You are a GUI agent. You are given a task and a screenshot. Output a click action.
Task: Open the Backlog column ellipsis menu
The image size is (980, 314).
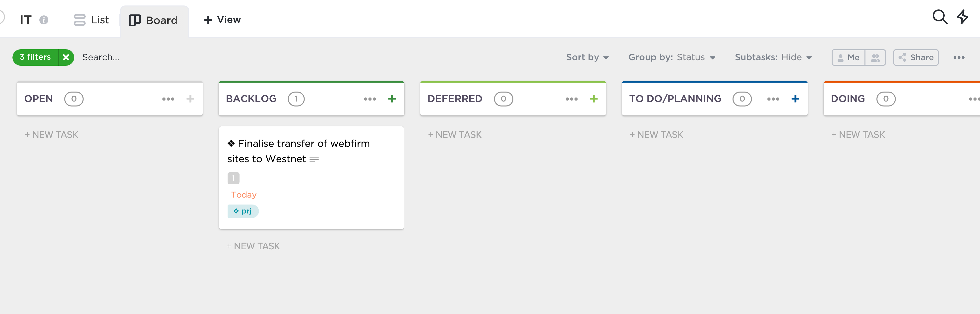click(x=370, y=99)
